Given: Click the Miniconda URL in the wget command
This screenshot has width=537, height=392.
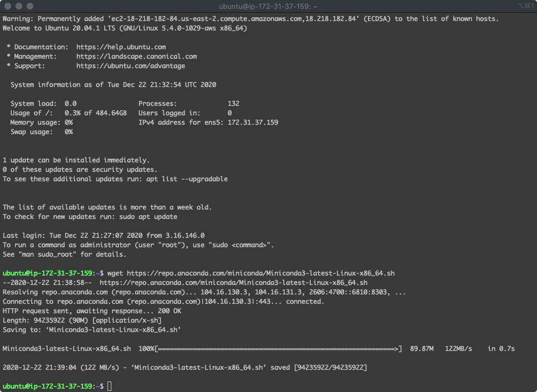Looking at the screenshot, I should pyautogui.click(x=260, y=273).
